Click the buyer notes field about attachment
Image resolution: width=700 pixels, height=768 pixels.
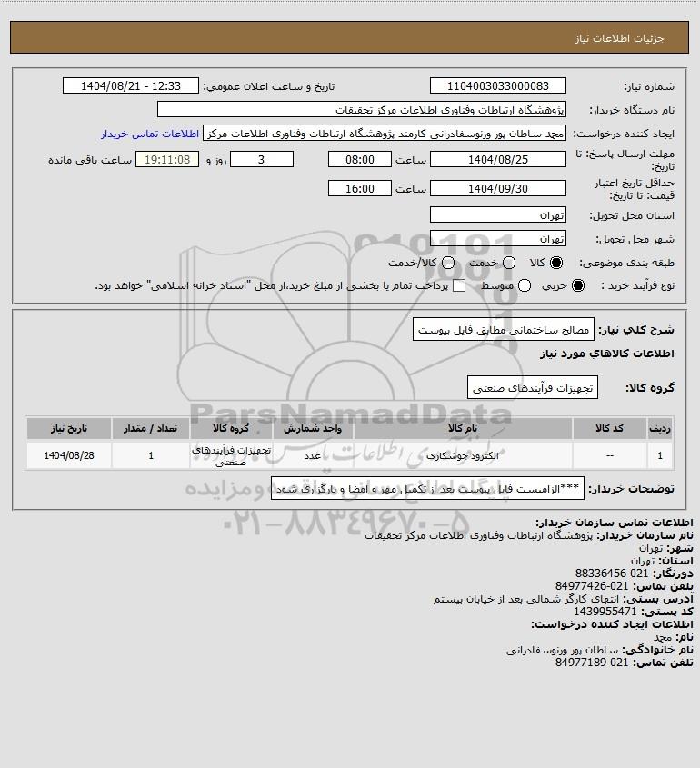tap(427, 489)
